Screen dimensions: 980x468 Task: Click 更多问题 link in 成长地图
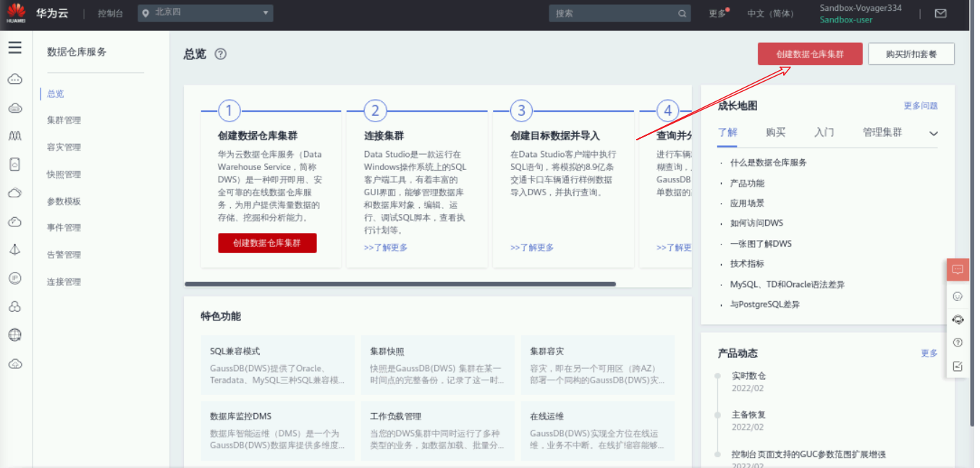[x=921, y=106]
